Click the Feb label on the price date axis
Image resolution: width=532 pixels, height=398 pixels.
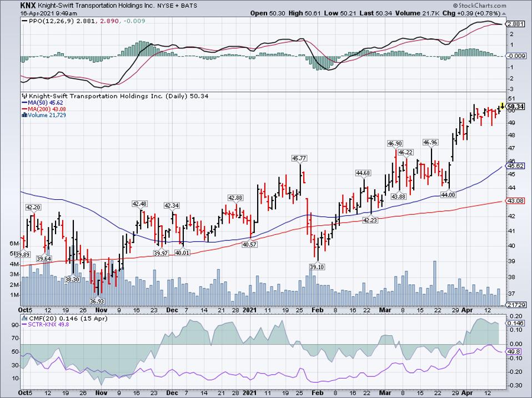point(315,310)
